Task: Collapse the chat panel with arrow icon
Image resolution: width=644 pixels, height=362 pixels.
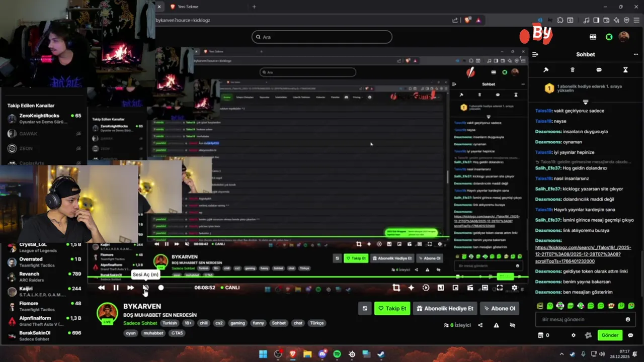Action: tap(535, 54)
